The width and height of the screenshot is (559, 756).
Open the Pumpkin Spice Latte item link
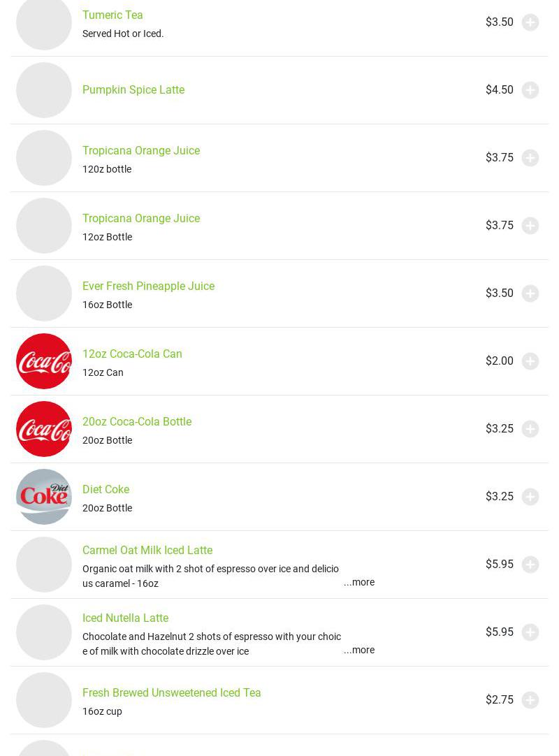133,89
